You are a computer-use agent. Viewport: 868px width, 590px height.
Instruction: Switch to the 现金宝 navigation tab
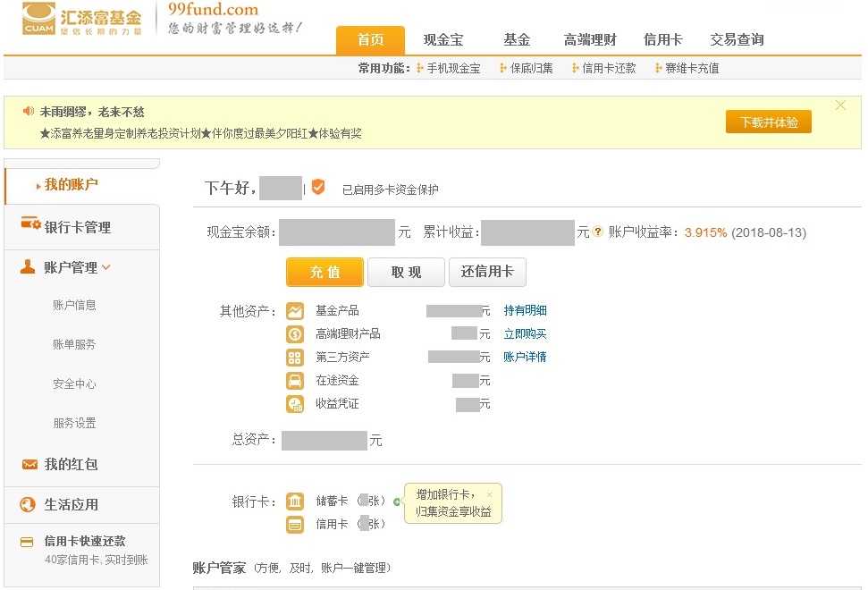tap(442, 40)
